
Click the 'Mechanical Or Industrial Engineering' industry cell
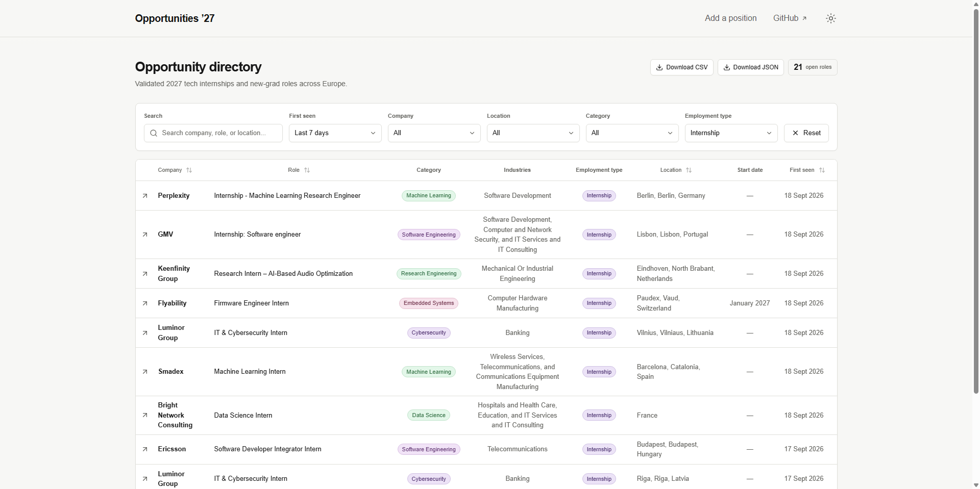click(517, 274)
